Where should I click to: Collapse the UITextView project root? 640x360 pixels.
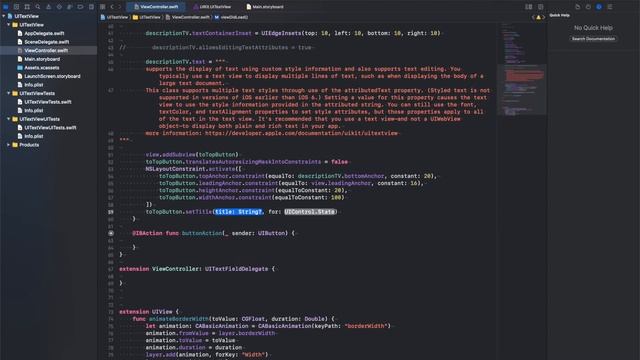coord(4,16)
